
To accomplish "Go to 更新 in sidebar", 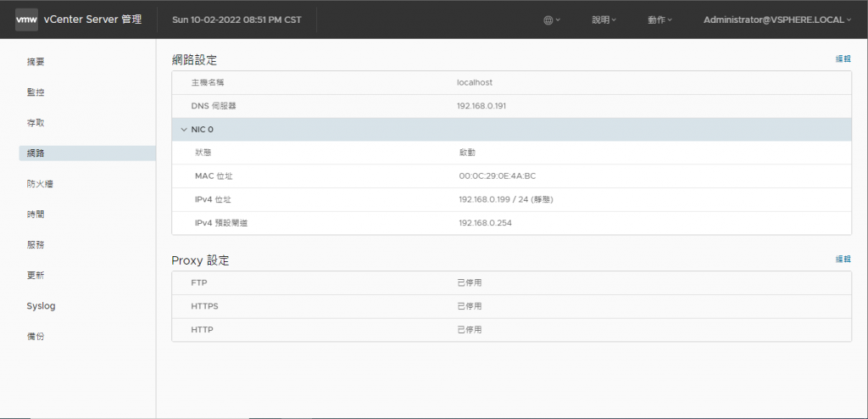I will coord(36,276).
